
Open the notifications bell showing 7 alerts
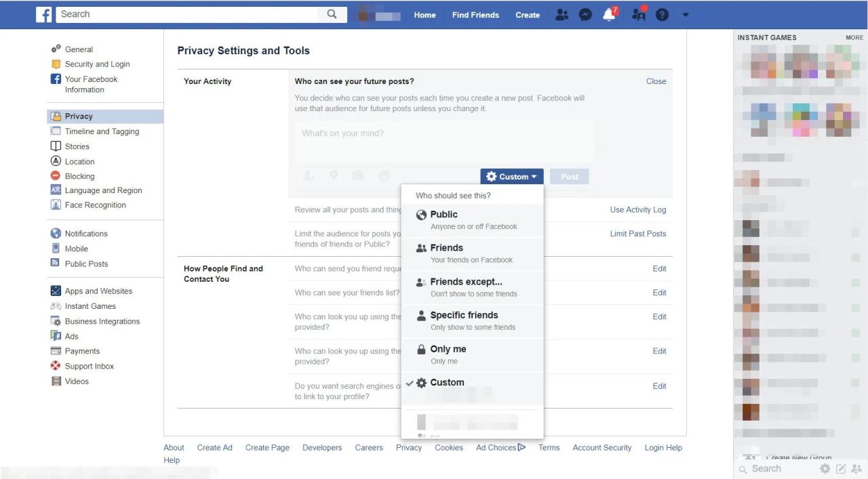(609, 14)
